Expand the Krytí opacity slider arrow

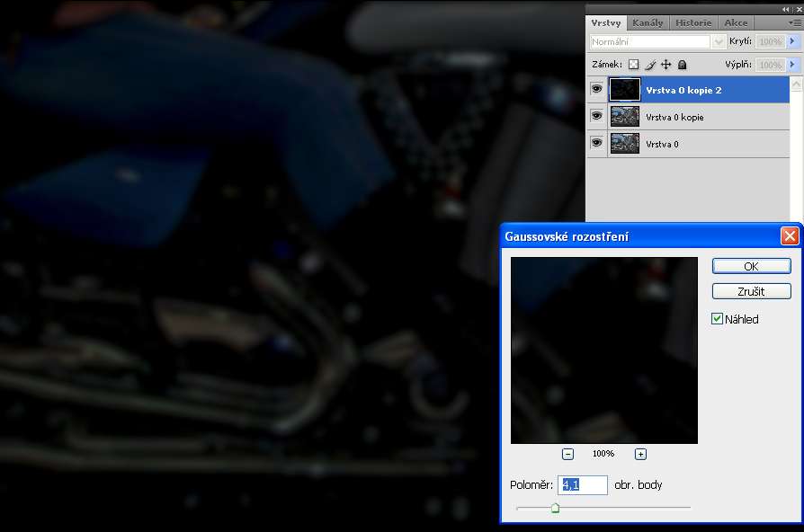click(792, 41)
